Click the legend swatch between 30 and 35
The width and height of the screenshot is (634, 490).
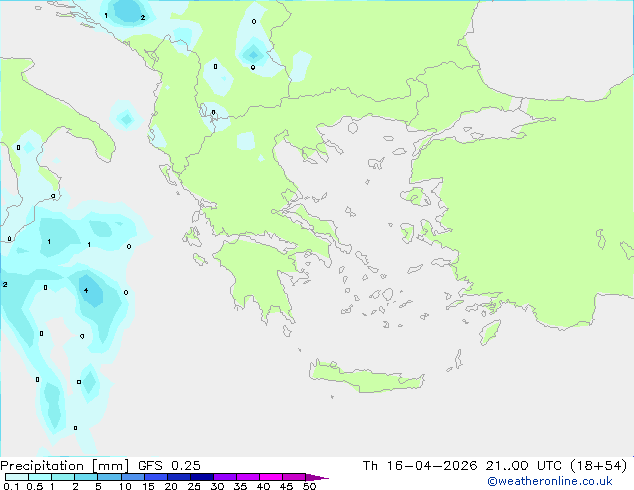(x=224, y=477)
